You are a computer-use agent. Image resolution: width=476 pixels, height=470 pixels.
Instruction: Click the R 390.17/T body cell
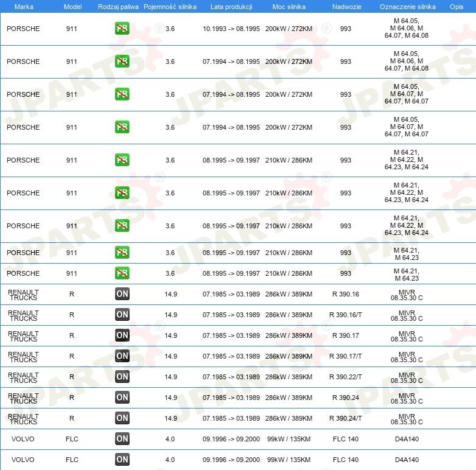[x=346, y=356]
